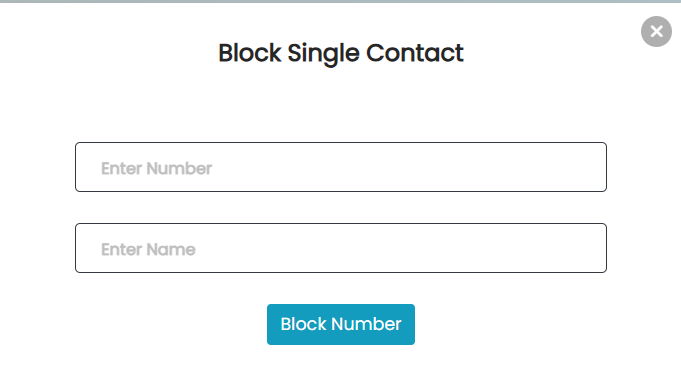
Task: Place cursor in the Enter Name box
Action: point(340,248)
